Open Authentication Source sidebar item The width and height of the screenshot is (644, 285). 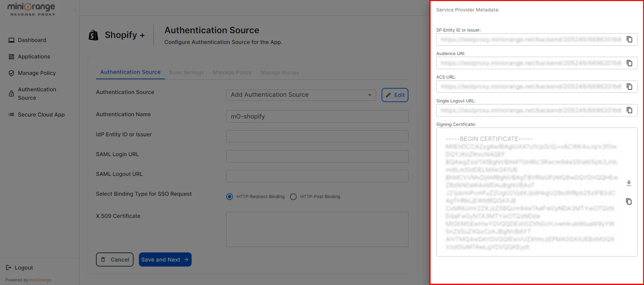coord(37,94)
